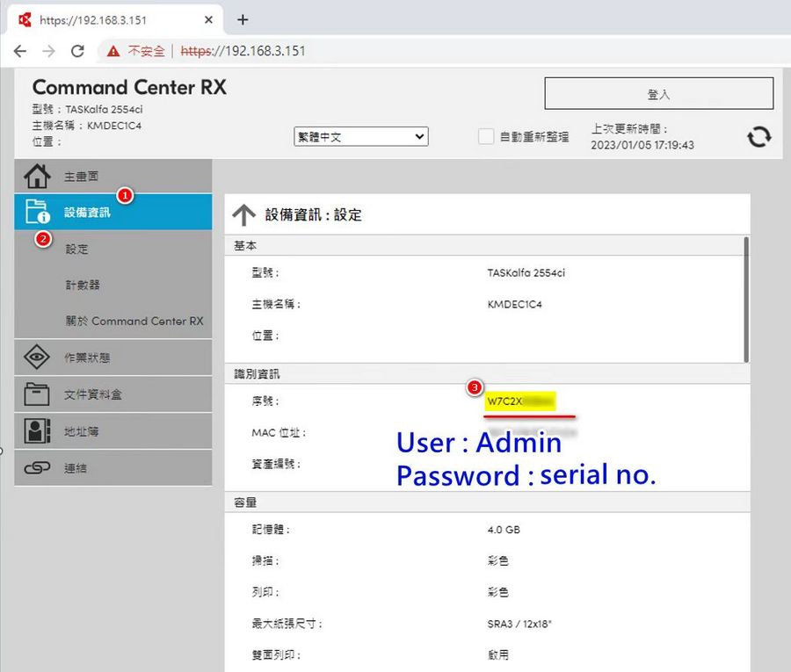Click the home icon beside 主畫面
The image size is (791, 672).
coord(37,177)
